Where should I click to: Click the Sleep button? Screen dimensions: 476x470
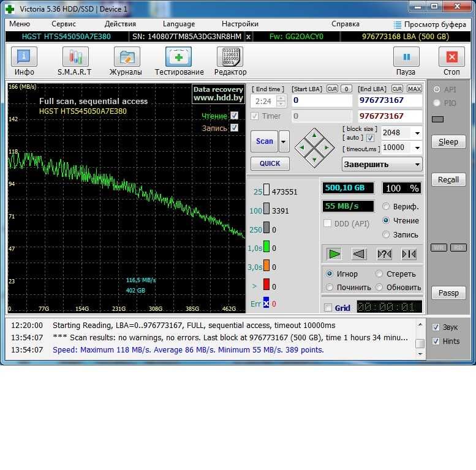448,142
